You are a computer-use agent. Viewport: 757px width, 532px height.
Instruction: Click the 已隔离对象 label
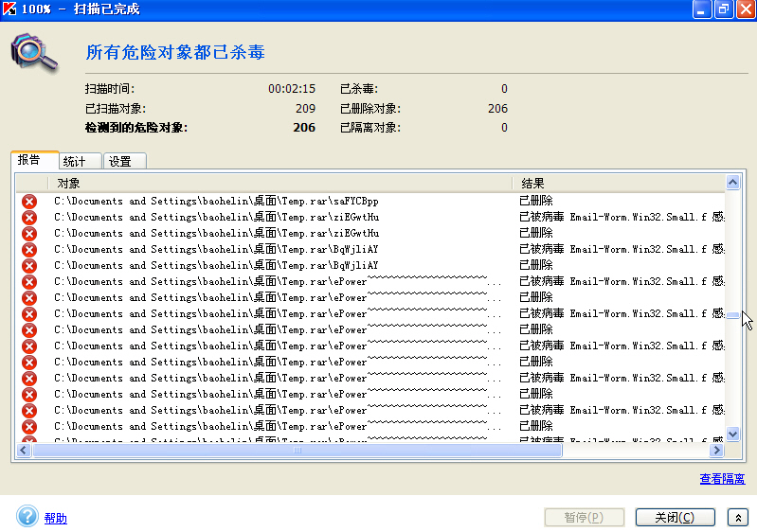(370, 128)
